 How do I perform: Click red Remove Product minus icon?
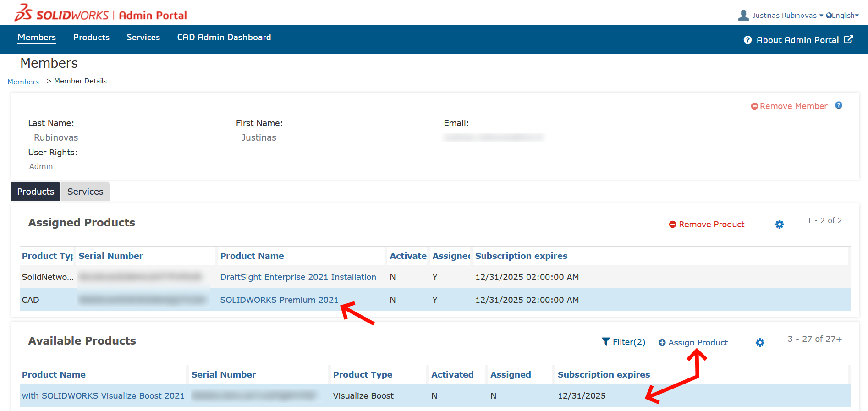click(672, 225)
